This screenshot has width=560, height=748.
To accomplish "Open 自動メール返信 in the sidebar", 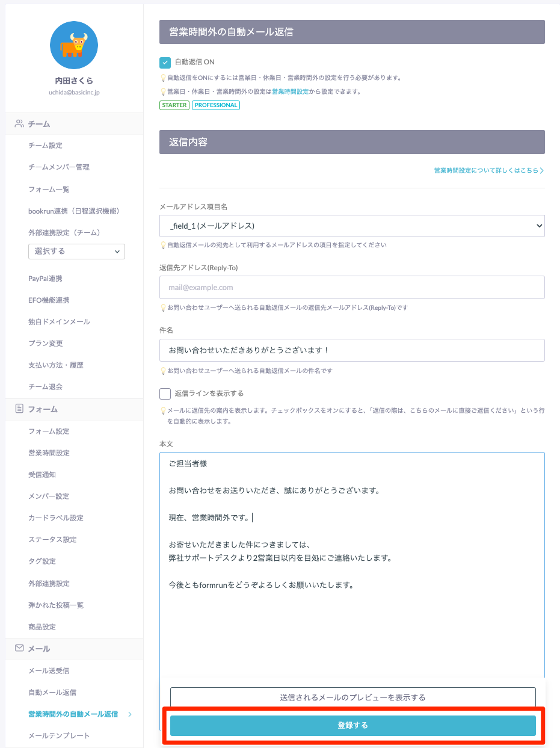I will pyautogui.click(x=52, y=693).
